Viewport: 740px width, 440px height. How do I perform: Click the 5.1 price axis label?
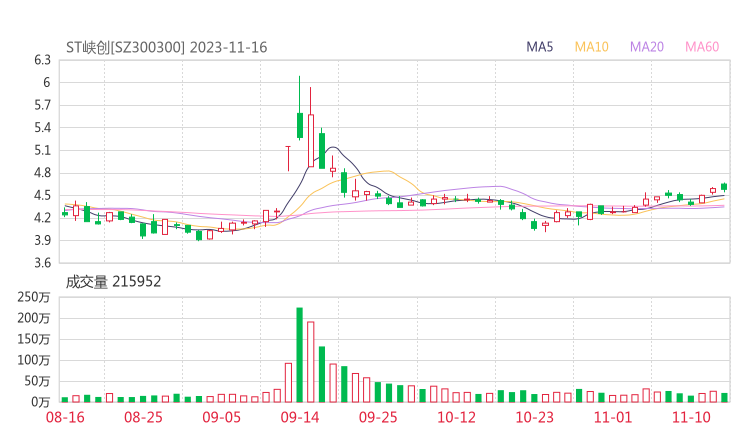click(x=42, y=150)
